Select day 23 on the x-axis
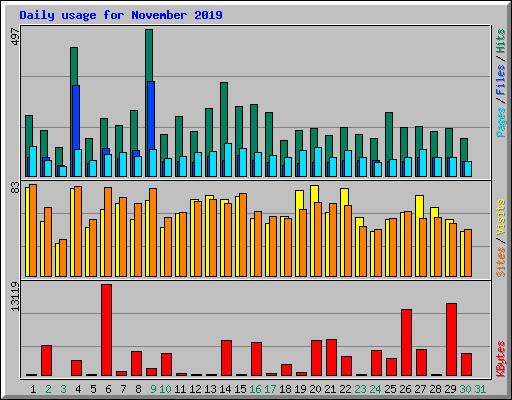Viewport: 512px width, 400px height. pos(360,389)
